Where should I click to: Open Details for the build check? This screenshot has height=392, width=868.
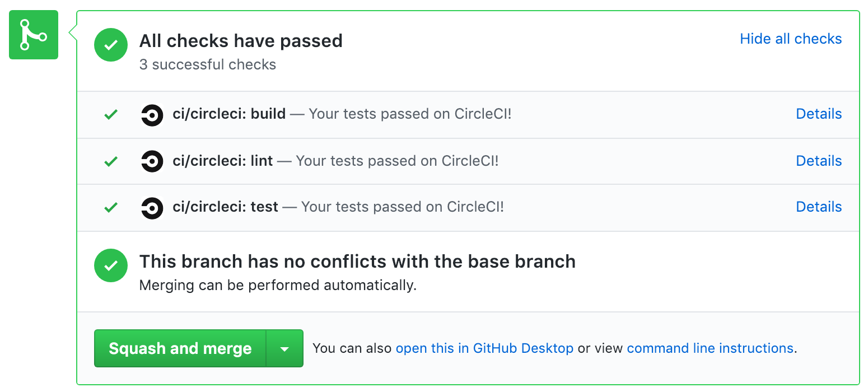pyautogui.click(x=819, y=114)
